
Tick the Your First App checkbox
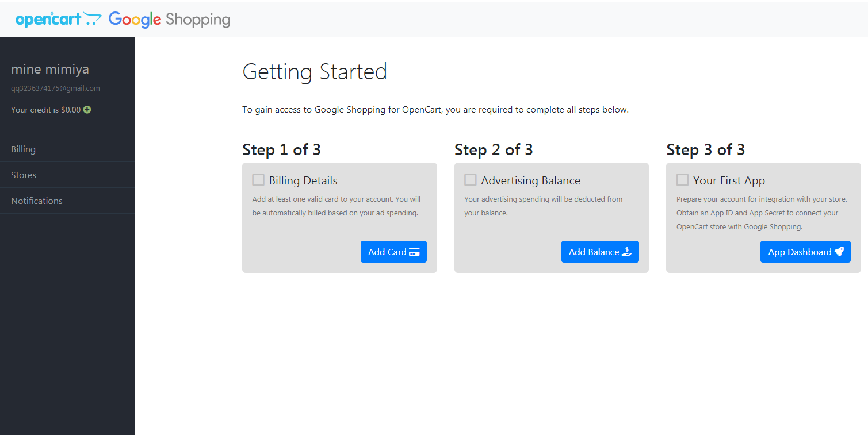click(x=682, y=180)
